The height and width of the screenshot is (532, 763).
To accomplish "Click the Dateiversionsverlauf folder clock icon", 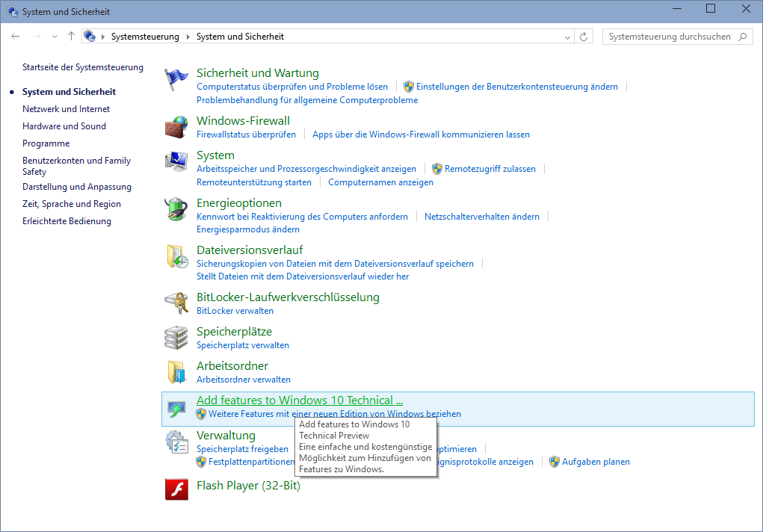I will click(x=176, y=256).
